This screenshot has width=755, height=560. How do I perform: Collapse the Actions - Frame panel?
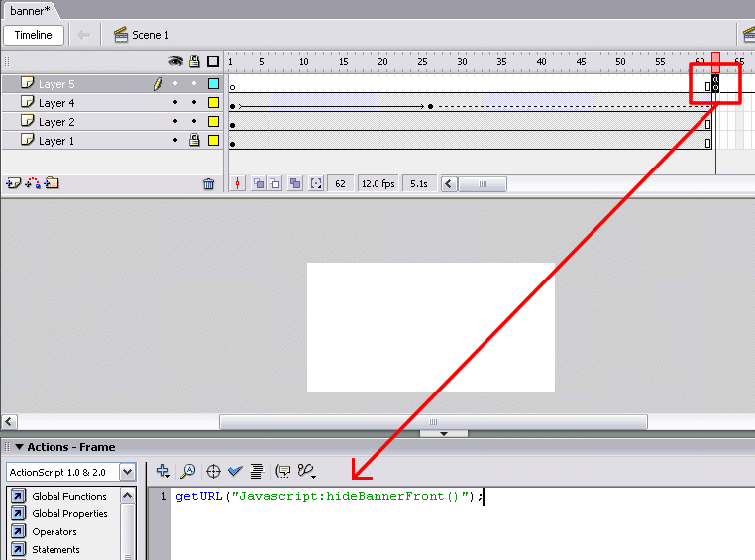click(x=18, y=447)
